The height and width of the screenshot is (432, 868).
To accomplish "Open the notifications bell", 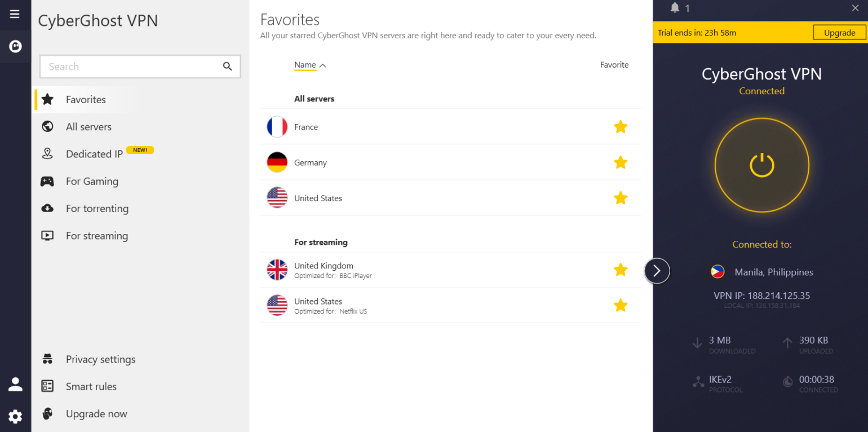I will click(674, 8).
